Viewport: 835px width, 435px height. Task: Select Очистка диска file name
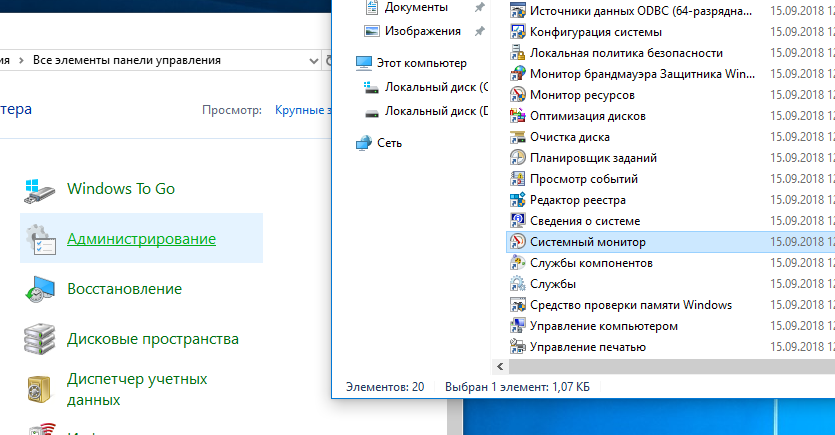570,137
